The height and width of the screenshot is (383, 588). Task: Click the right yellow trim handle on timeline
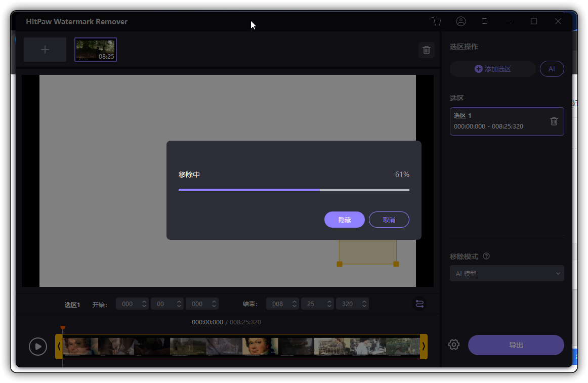pos(424,347)
